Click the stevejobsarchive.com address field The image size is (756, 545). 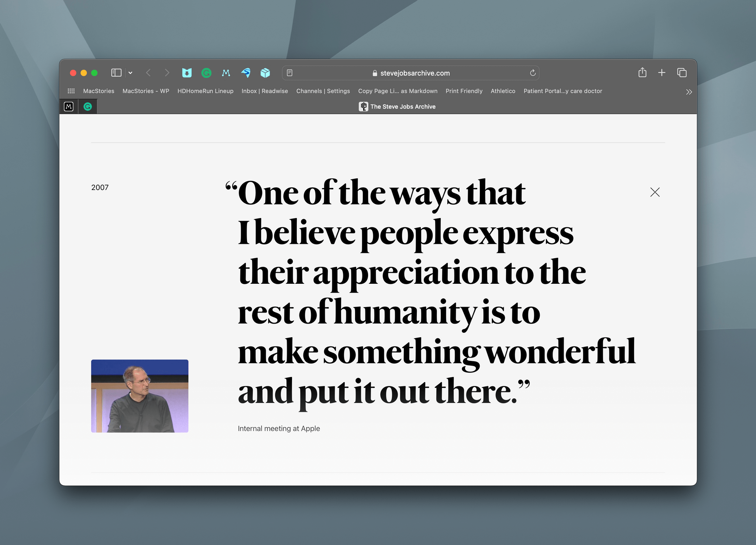click(x=411, y=73)
